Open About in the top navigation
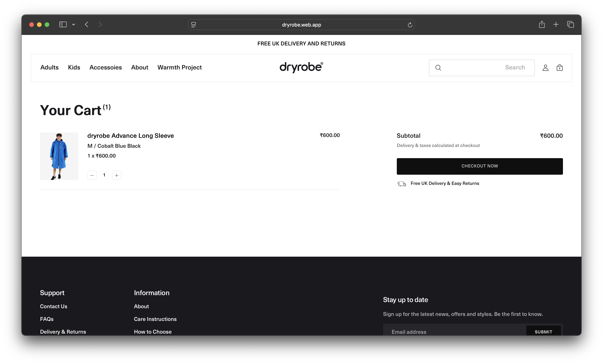Viewport: 603px width, 364px height. pyautogui.click(x=140, y=68)
